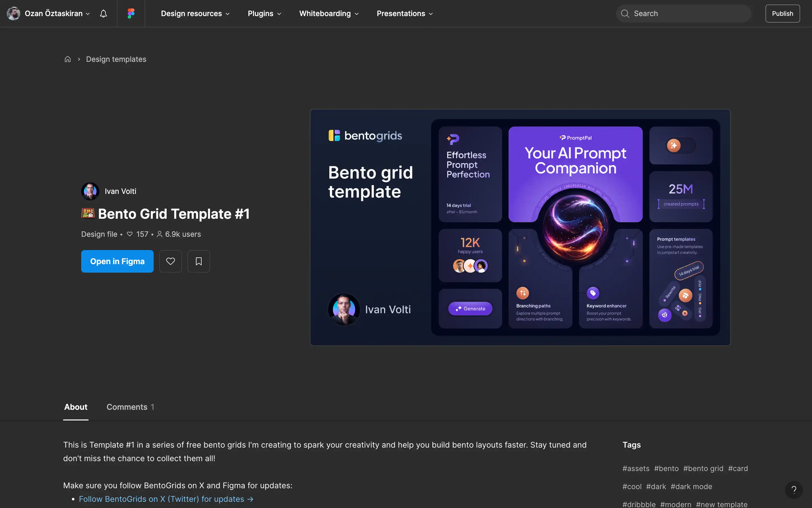
Task: Open the Design resources menu
Action: (x=195, y=14)
